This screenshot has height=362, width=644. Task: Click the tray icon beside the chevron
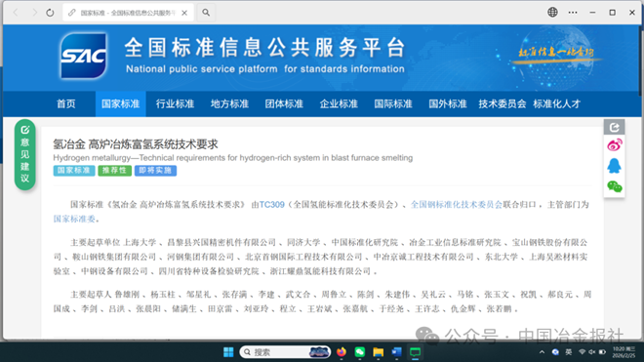click(555, 352)
